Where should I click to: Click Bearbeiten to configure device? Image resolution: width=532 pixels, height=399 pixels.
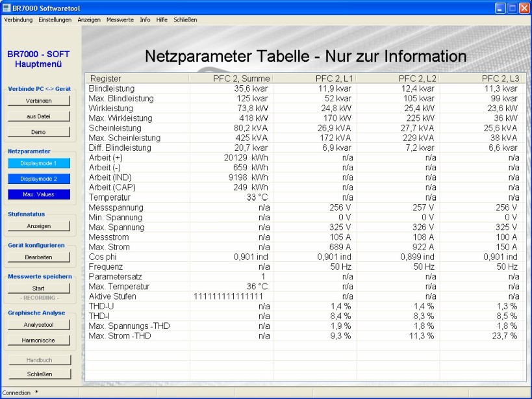[x=39, y=257]
